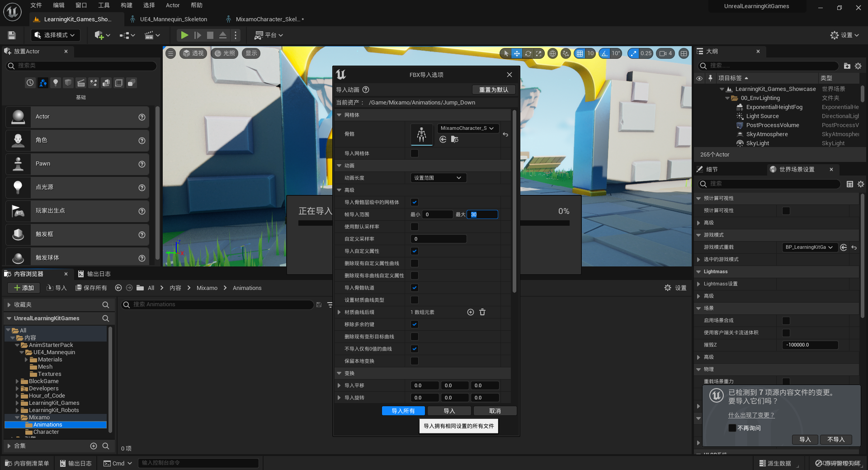Toggle the 导入骨骼轨道 checkbox

[415, 288]
